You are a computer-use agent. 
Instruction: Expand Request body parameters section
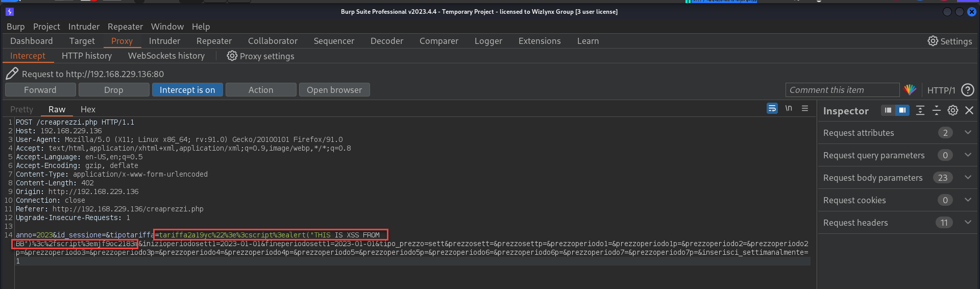[x=968, y=177]
